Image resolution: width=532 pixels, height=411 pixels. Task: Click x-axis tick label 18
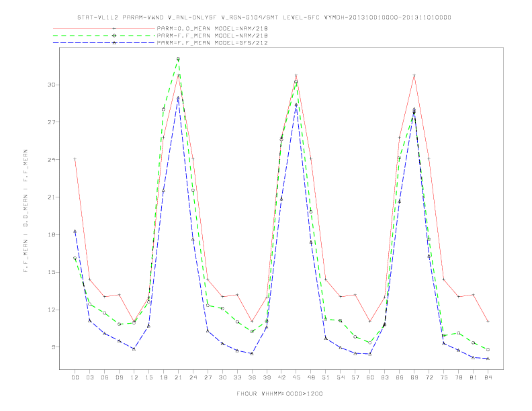click(x=163, y=377)
